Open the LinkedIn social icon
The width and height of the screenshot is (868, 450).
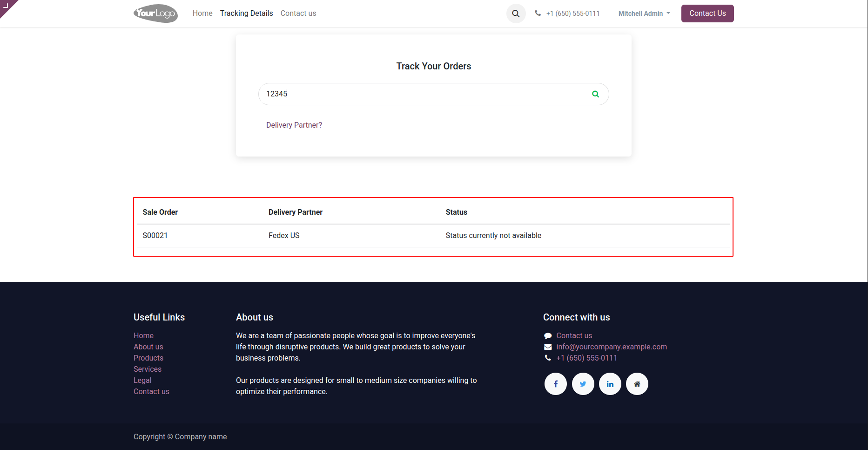coord(610,384)
